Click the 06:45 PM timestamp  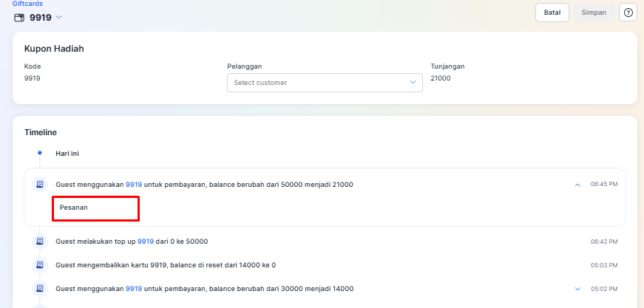604,185
